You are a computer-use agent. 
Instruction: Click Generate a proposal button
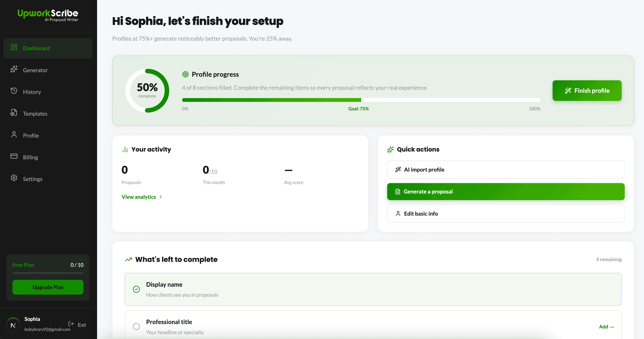pos(506,192)
